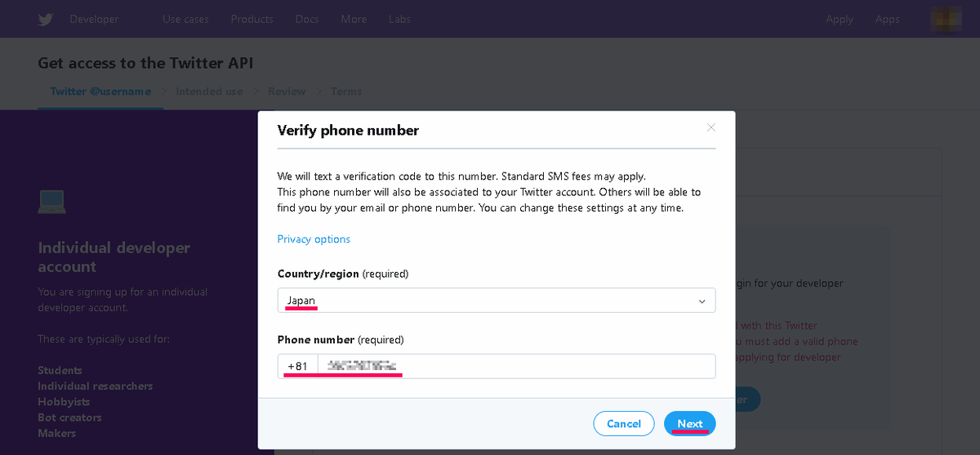Viewport: 980px width, 455px height.
Task: Click the +81 country code prefix
Action: 298,366
